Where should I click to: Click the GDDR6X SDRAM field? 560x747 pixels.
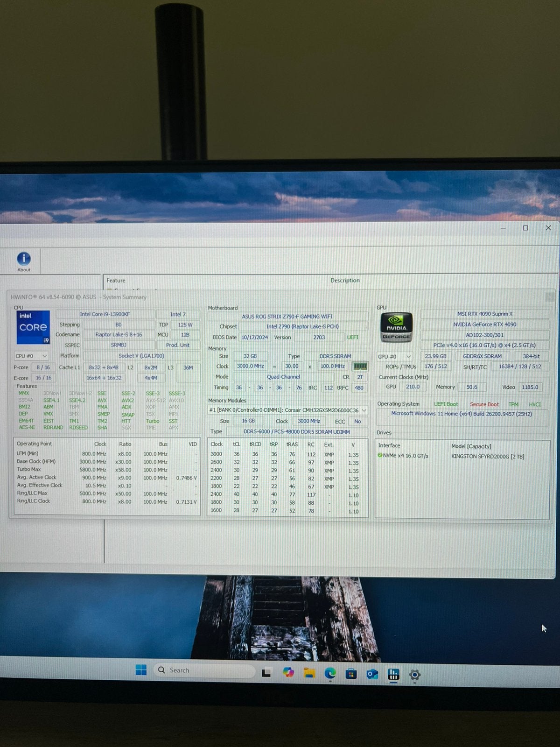coord(483,356)
